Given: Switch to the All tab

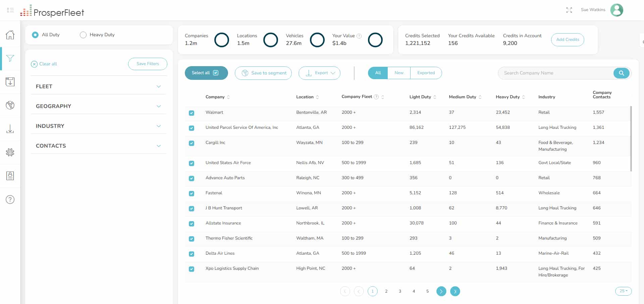Looking at the screenshot, I should (x=378, y=73).
